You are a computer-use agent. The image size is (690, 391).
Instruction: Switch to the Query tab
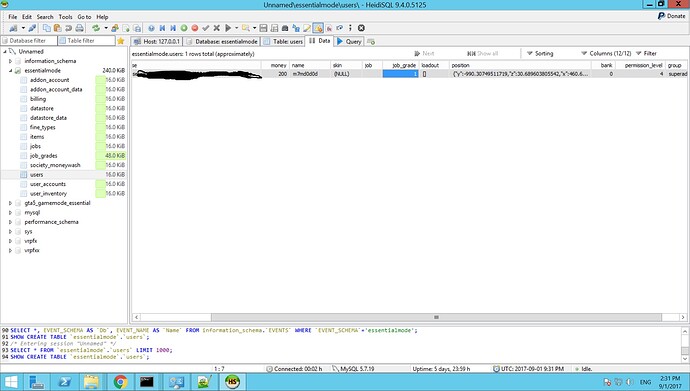349,41
